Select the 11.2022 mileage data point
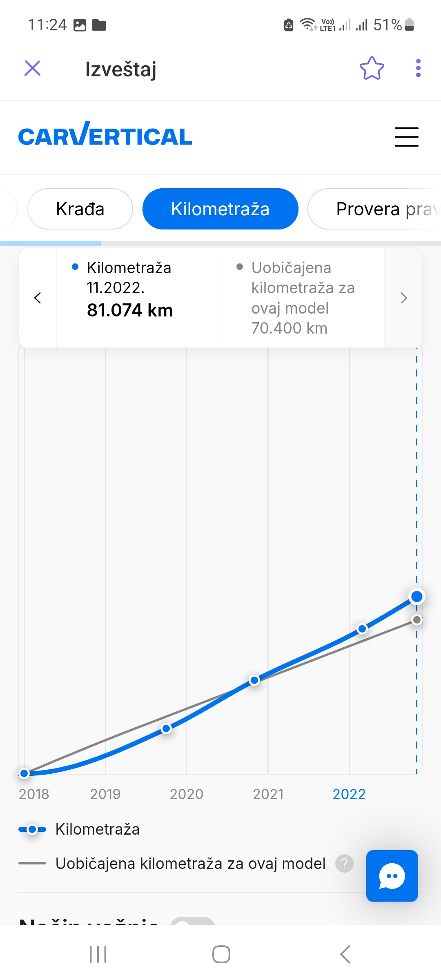The image size is (441, 980). click(x=416, y=597)
